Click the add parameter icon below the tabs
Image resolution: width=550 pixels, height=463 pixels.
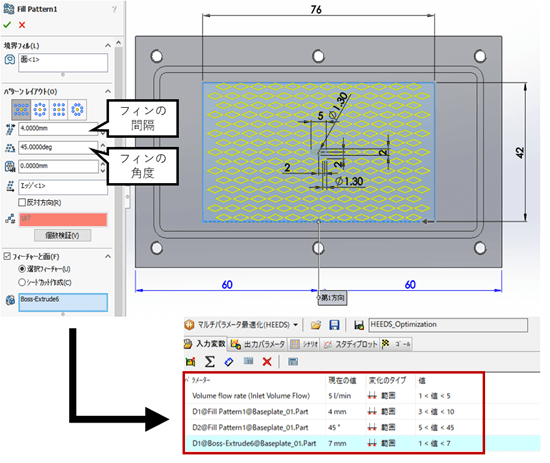[x=190, y=362]
